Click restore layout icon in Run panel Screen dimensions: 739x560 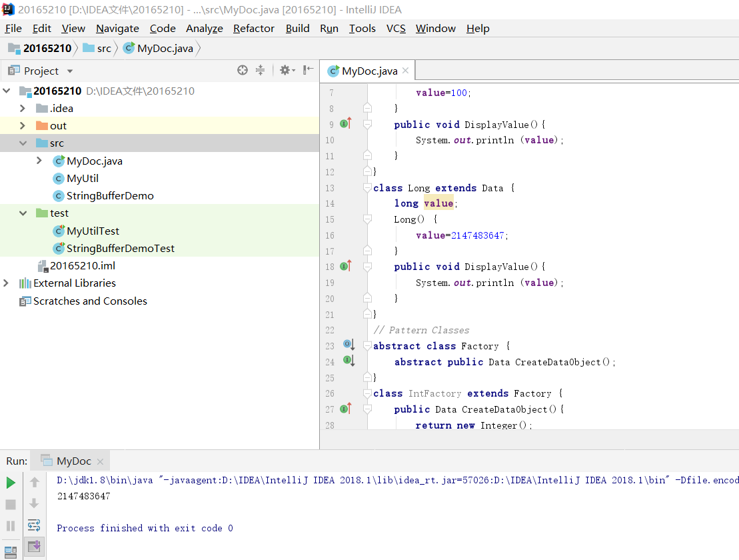pos(11,552)
